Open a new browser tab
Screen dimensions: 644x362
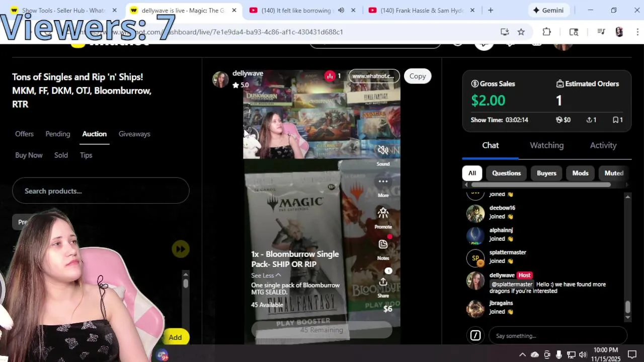point(491,10)
